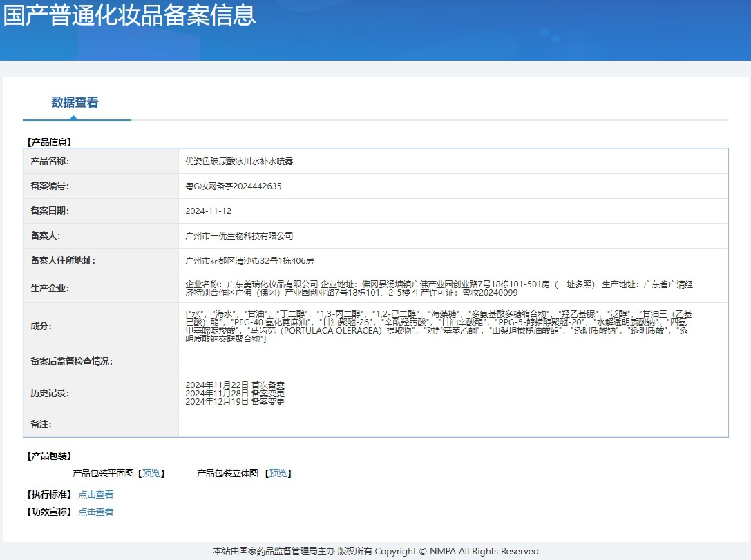Select the date value 2024-11-12
This screenshot has height=560, width=751.
pyautogui.click(x=209, y=211)
